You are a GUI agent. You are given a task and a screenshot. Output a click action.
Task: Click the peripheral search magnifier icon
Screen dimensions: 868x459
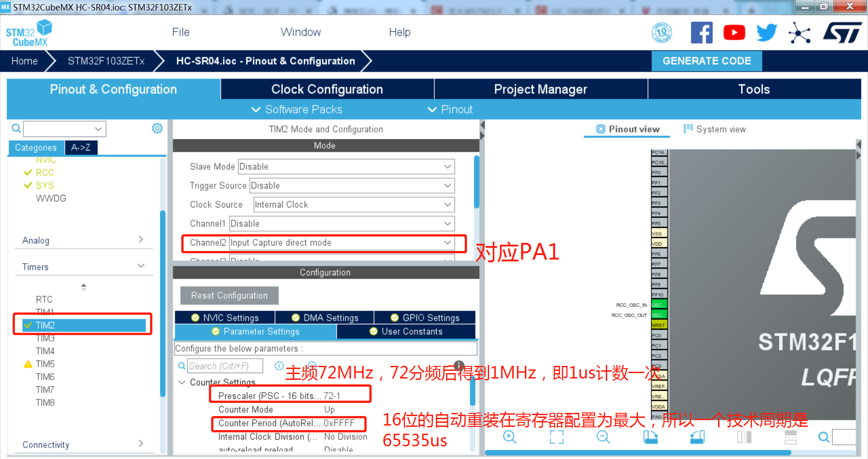pyautogui.click(x=16, y=129)
